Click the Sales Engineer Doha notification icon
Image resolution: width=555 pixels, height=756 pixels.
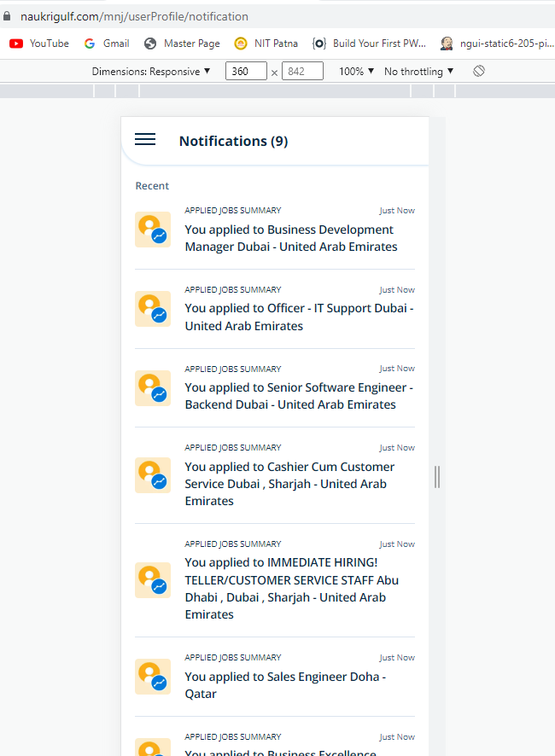[153, 677]
